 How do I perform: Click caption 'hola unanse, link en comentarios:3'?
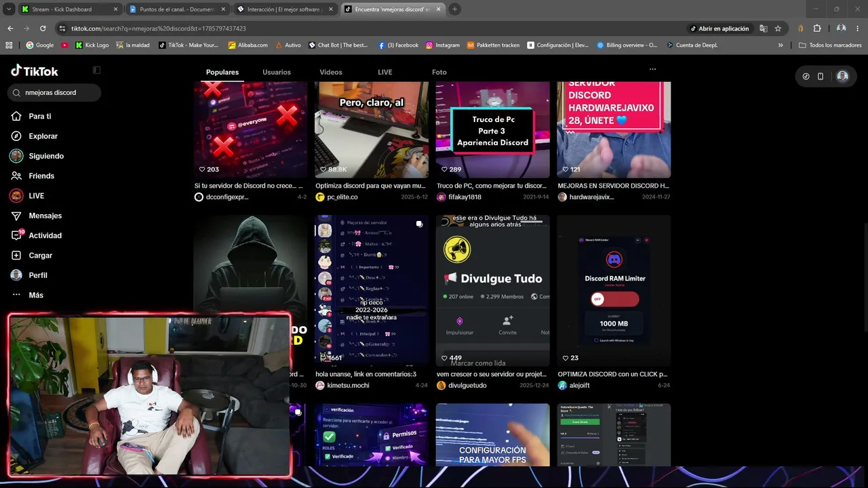click(x=366, y=374)
